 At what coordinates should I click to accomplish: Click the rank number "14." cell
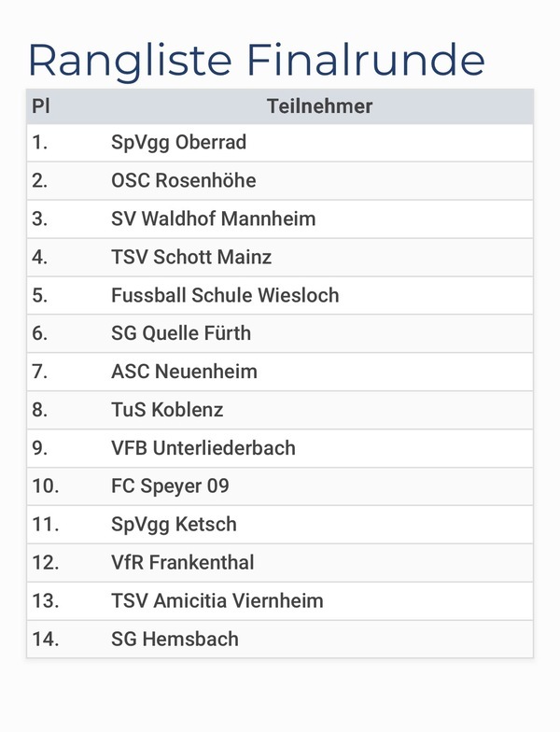[45, 640]
